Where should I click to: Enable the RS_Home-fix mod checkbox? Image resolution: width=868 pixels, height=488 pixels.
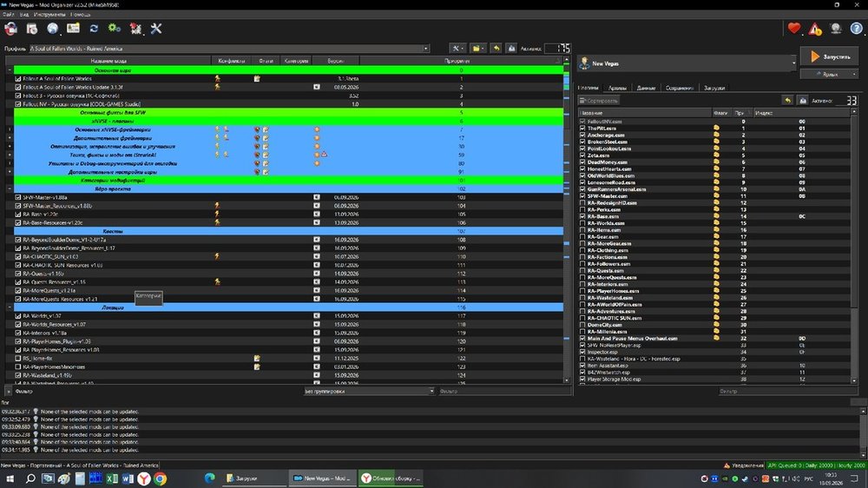pos(18,359)
